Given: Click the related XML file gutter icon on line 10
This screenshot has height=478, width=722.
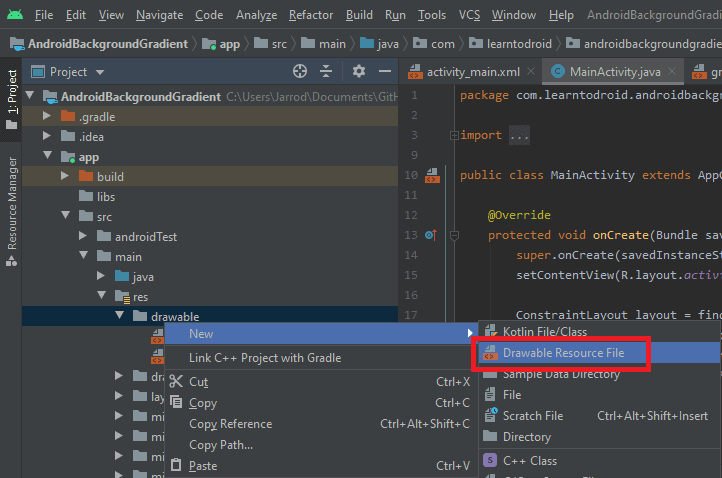Looking at the screenshot, I should (x=432, y=175).
